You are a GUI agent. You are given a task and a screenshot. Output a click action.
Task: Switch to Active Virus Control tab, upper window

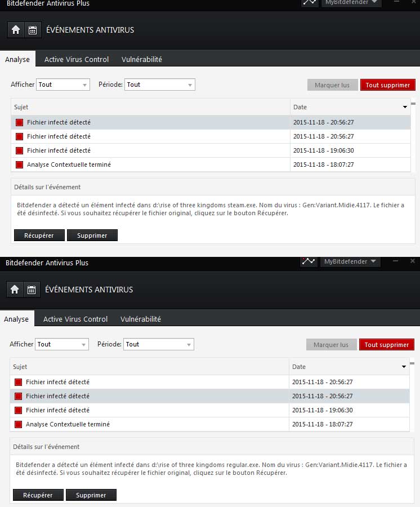tap(77, 59)
